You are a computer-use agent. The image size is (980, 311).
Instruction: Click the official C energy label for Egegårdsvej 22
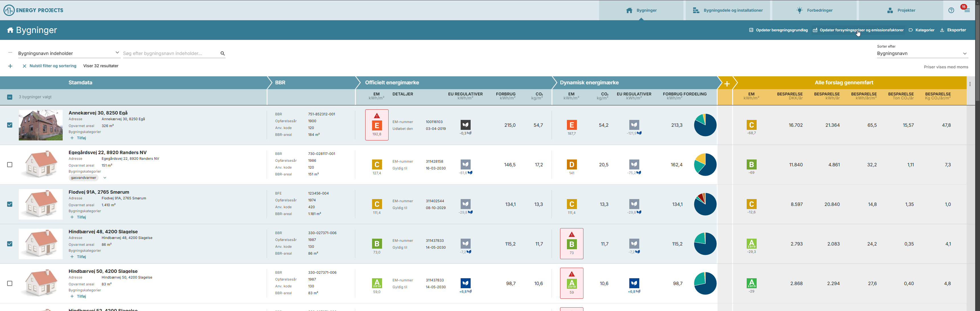377,164
